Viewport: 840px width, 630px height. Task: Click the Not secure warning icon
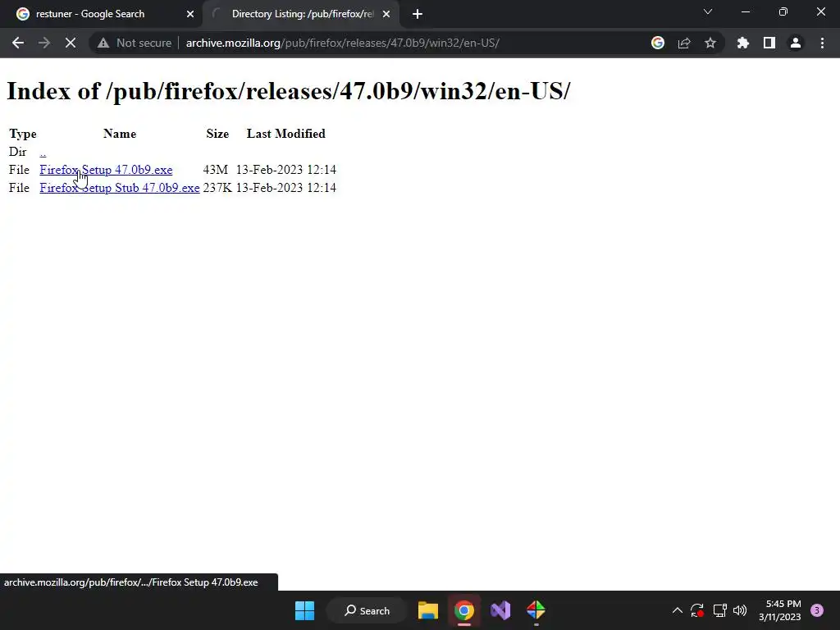tap(103, 43)
